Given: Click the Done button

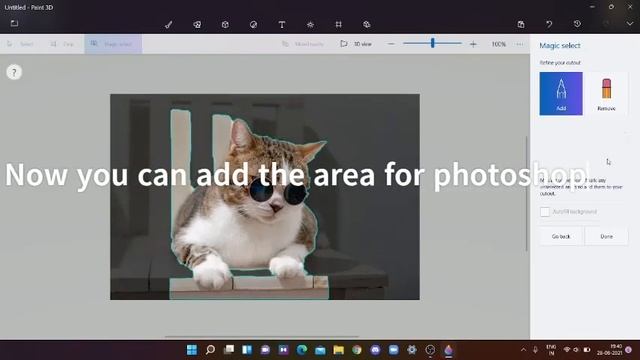Looking at the screenshot, I should 607,236.
